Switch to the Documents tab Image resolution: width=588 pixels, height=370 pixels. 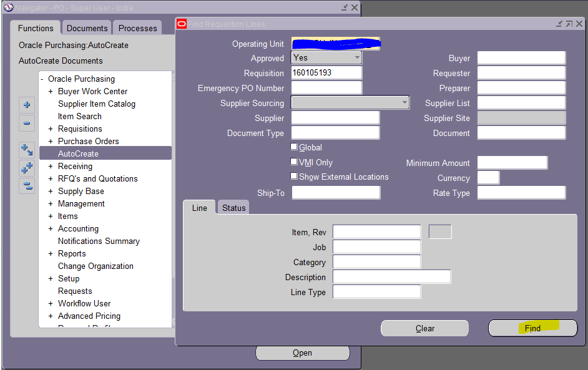86,27
